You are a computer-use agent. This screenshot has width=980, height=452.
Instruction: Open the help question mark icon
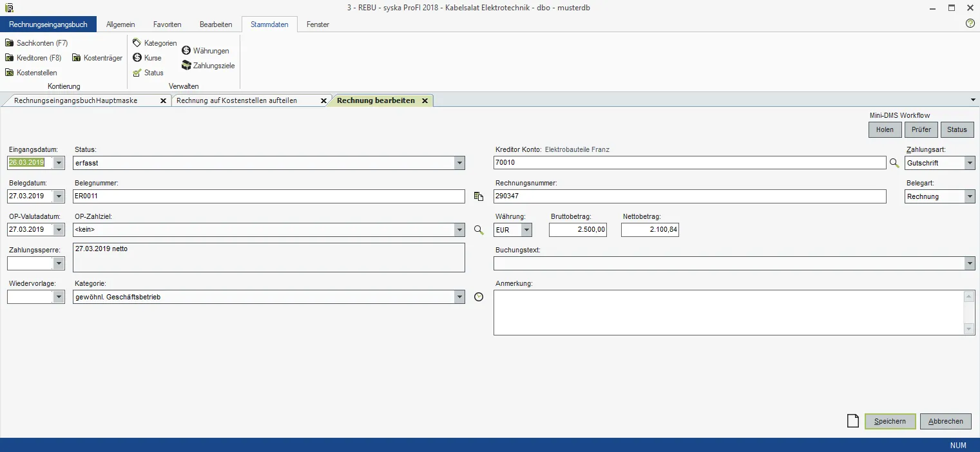[970, 24]
